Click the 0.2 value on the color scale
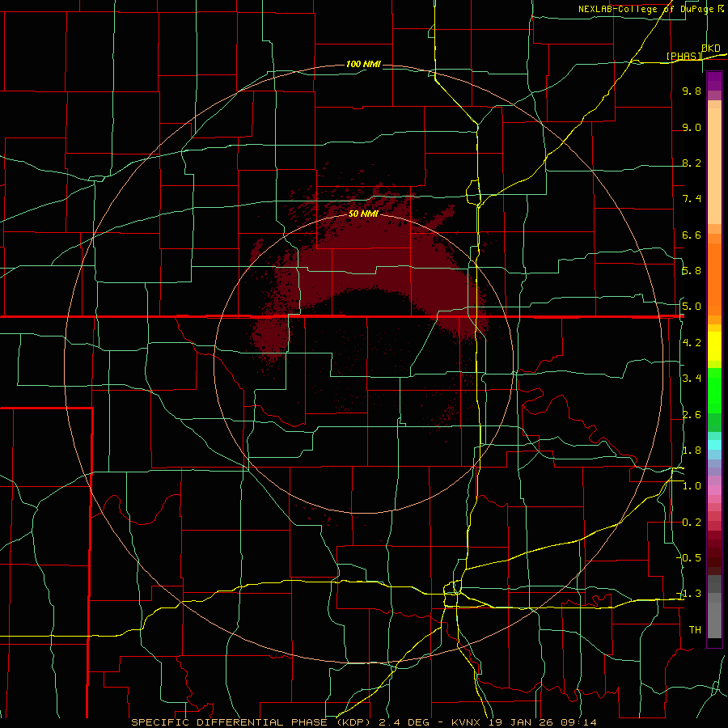The width and height of the screenshot is (728, 728). pyautogui.click(x=692, y=523)
